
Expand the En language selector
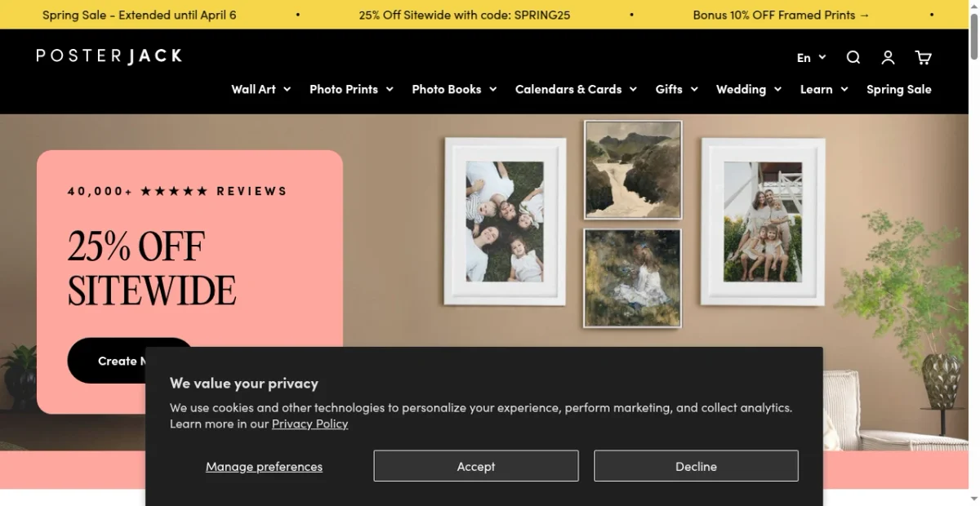pos(811,57)
